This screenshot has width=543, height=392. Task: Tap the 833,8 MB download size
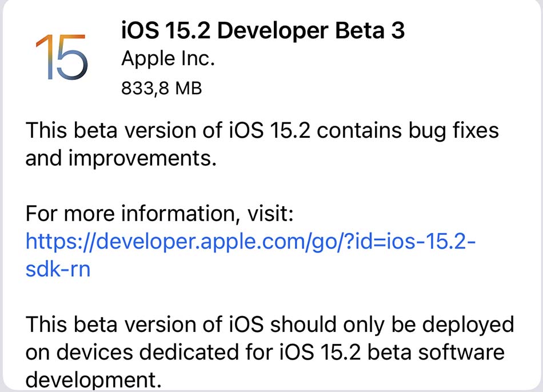161,88
